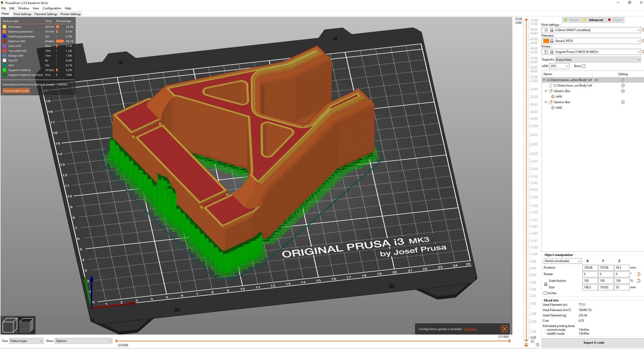
Task: Enable the Brim checkbox
Action: click(583, 66)
